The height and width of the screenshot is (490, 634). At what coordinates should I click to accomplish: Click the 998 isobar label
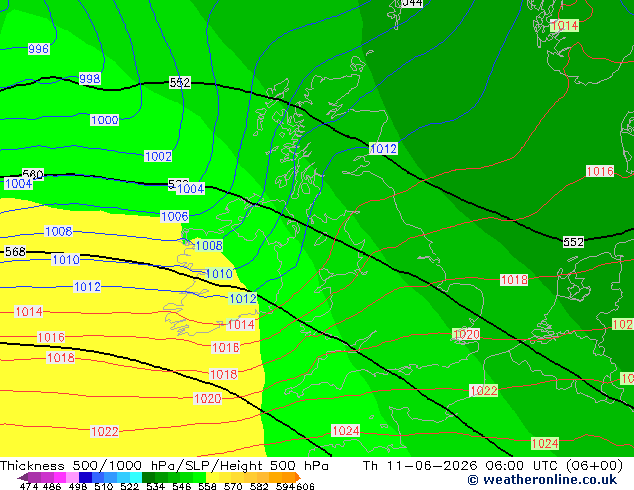pos(89,78)
